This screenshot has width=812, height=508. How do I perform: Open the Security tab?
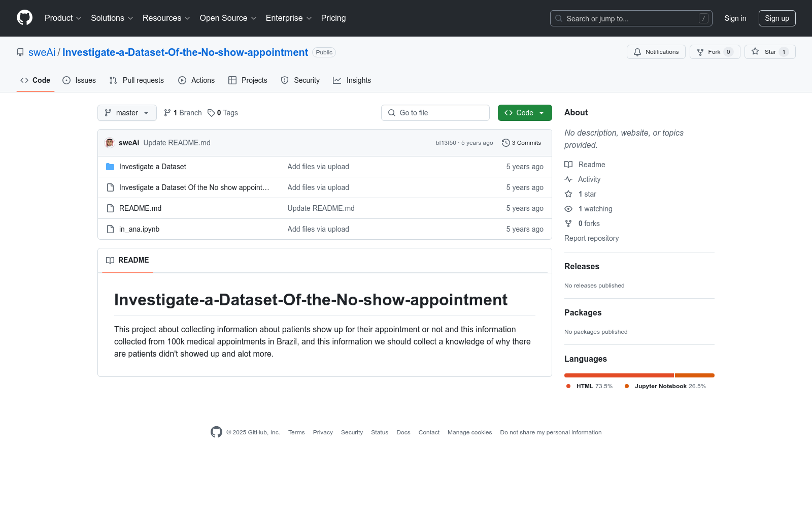pos(300,80)
